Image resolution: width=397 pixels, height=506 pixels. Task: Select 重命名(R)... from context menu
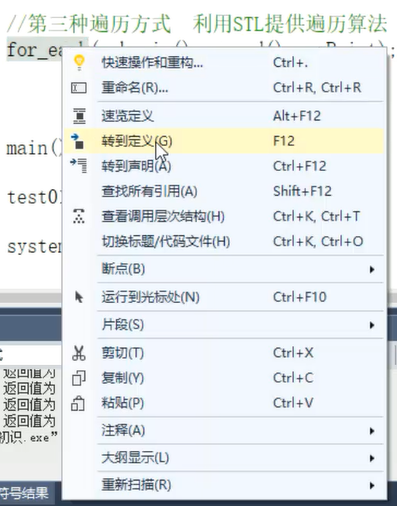click(x=223, y=88)
